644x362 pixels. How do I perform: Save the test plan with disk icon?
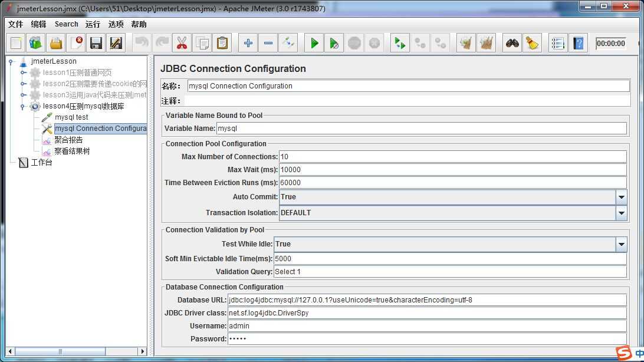point(96,43)
